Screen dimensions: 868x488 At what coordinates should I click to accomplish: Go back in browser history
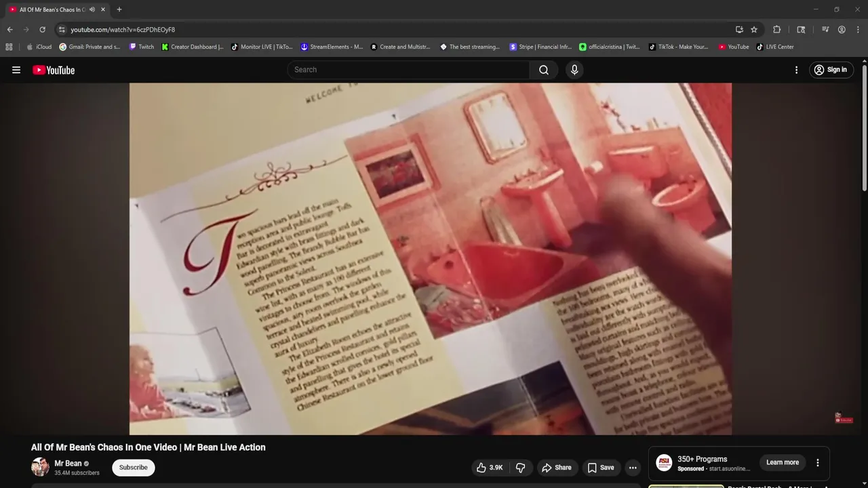tap(9, 30)
